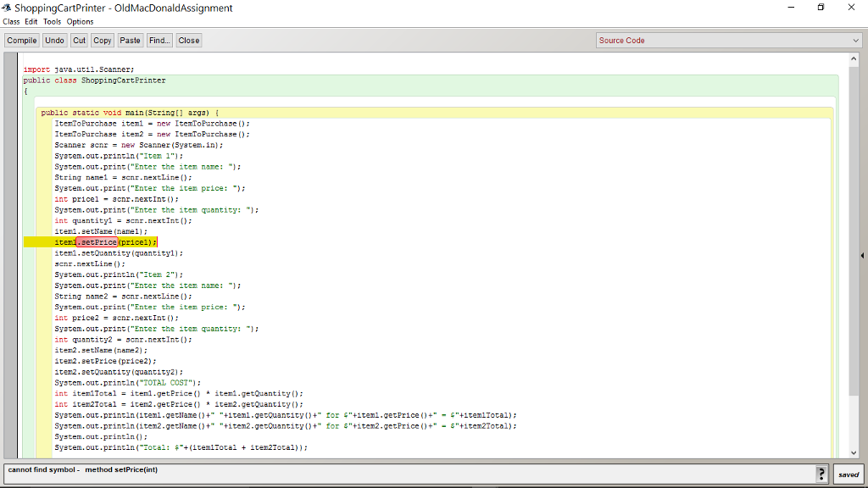Copy the highlighted text
The image size is (868, 488).
(102, 40)
